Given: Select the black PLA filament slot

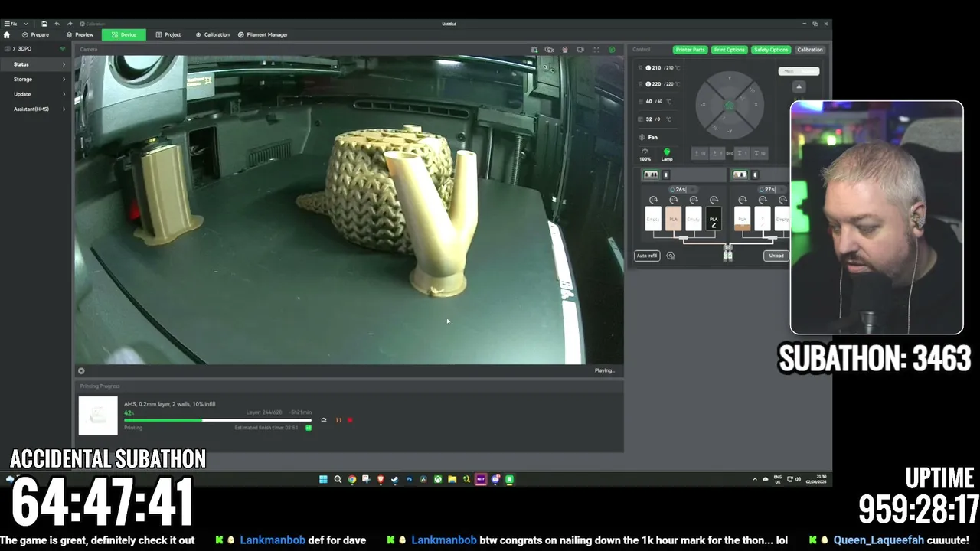Looking at the screenshot, I should pos(714,219).
